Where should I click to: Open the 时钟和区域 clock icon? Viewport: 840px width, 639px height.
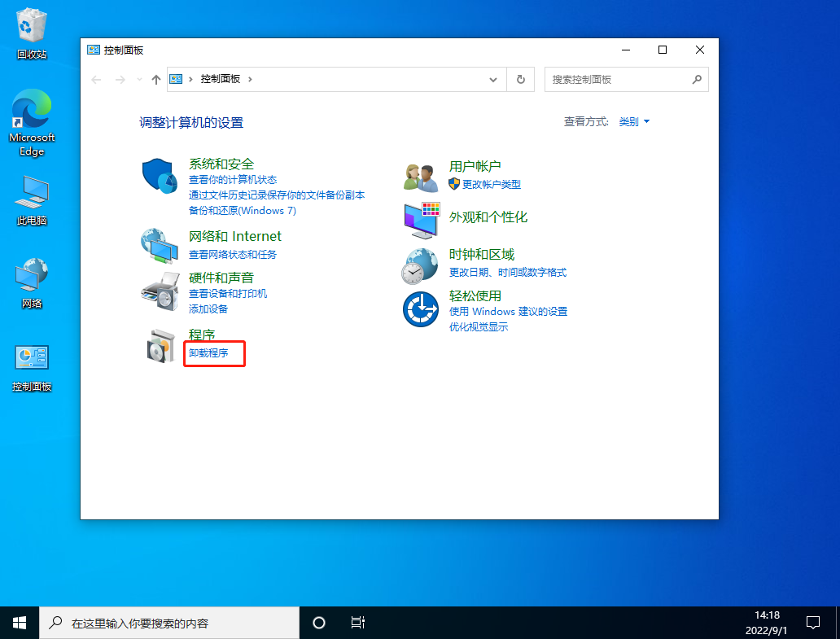420,265
